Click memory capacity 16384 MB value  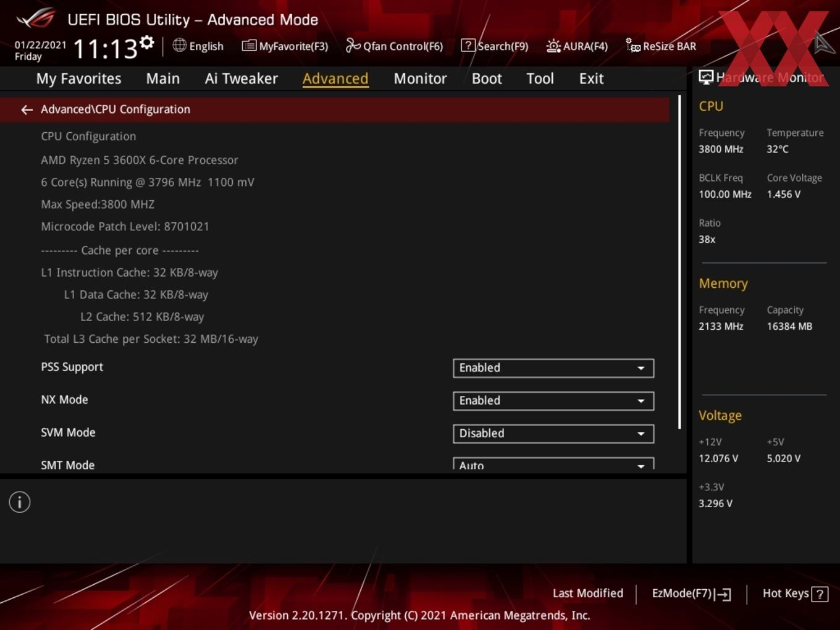pos(789,326)
